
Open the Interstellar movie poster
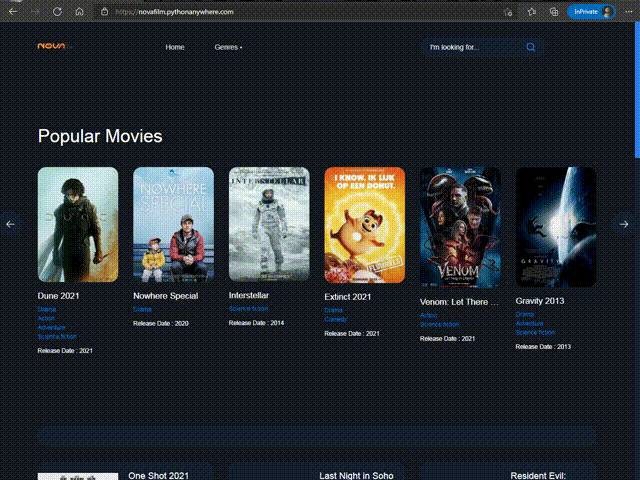[269, 224]
